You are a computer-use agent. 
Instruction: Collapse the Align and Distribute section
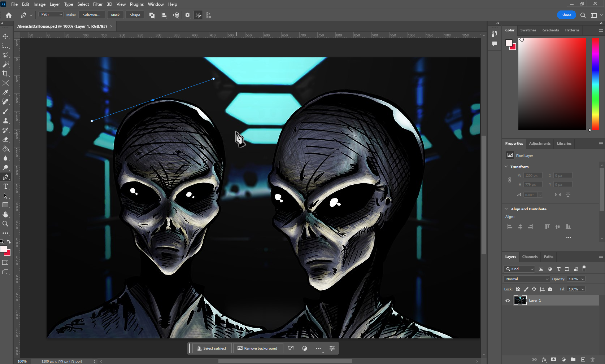click(506, 209)
